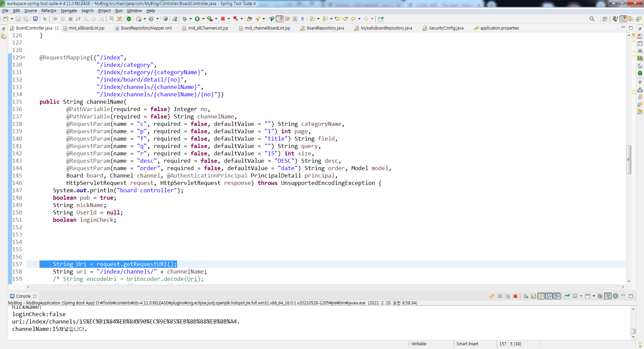The height and width of the screenshot is (349, 644).
Task: Open the New file dropdown arrow
Action: [x=12, y=19]
